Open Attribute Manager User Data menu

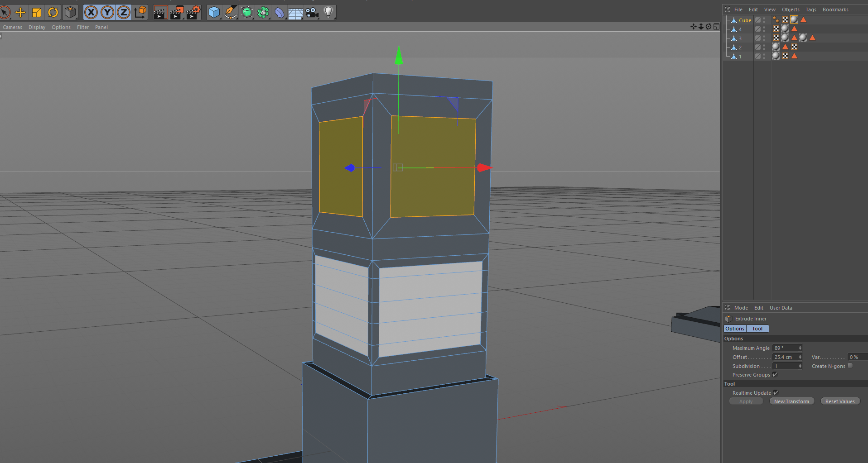click(x=781, y=308)
